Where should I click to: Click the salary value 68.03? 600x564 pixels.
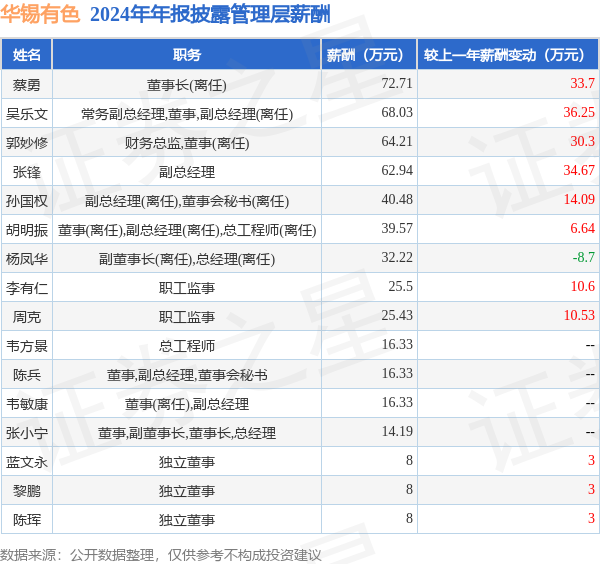(x=397, y=112)
